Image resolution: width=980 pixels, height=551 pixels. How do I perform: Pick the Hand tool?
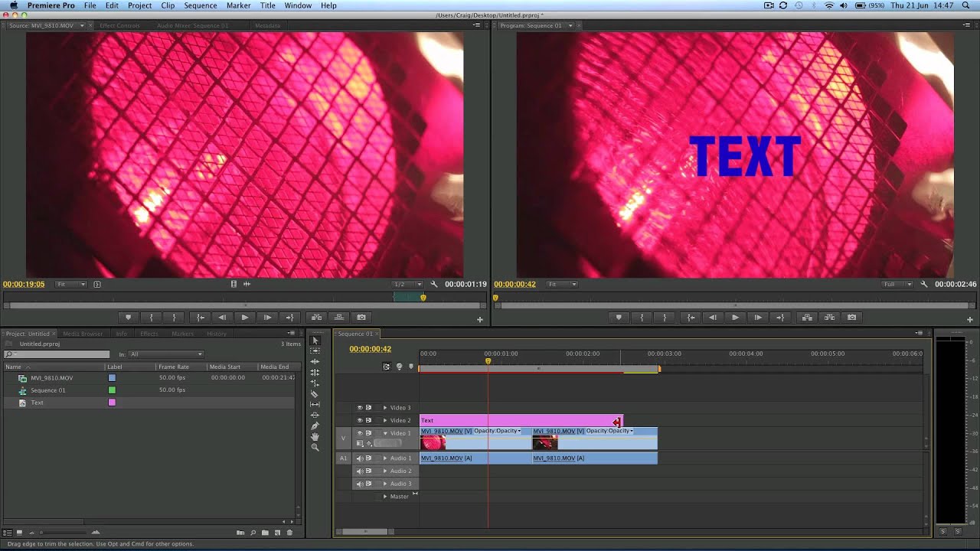(x=315, y=436)
